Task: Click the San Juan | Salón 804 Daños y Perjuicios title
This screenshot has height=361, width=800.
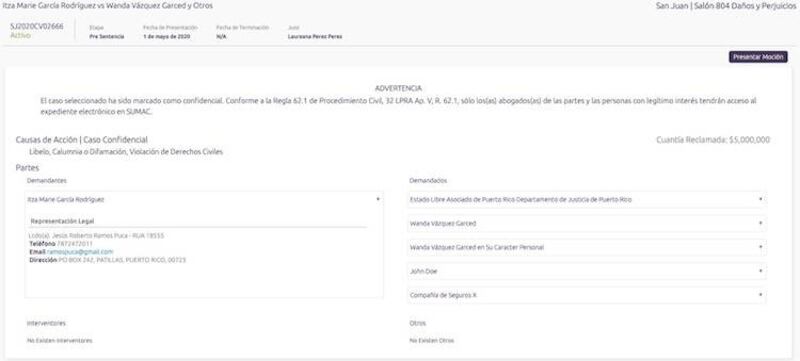Action: [x=726, y=6]
